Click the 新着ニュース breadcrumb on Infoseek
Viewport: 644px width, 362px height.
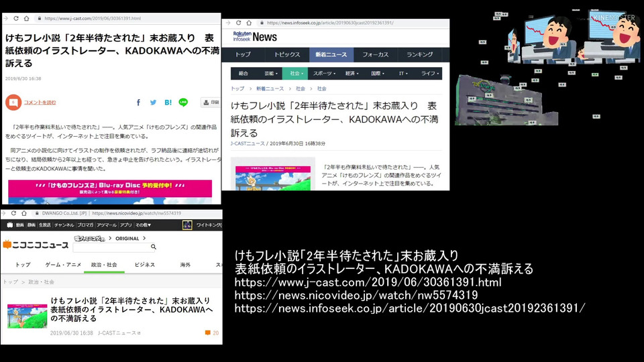click(270, 88)
